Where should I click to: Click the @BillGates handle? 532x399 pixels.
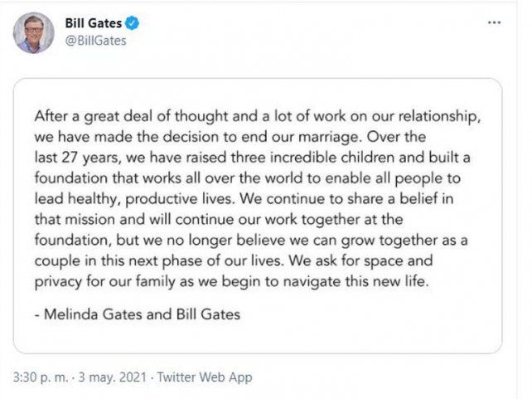point(95,40)
